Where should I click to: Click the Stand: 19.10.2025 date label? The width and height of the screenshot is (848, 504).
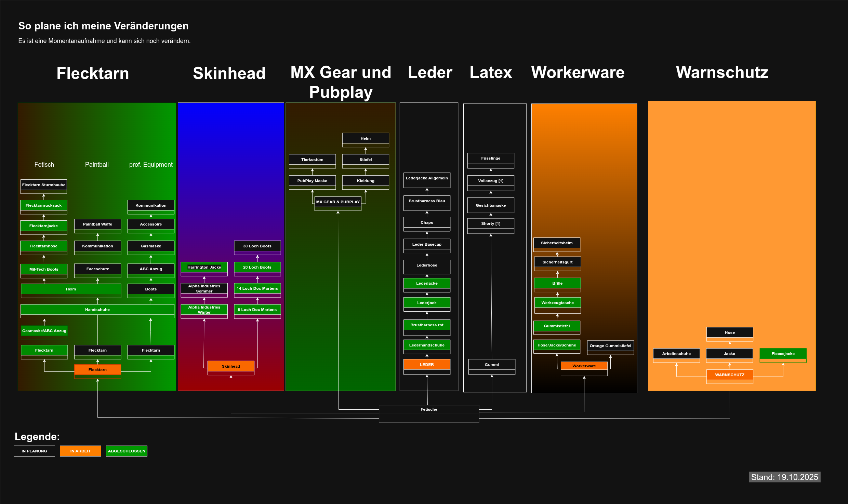(784, 477)
